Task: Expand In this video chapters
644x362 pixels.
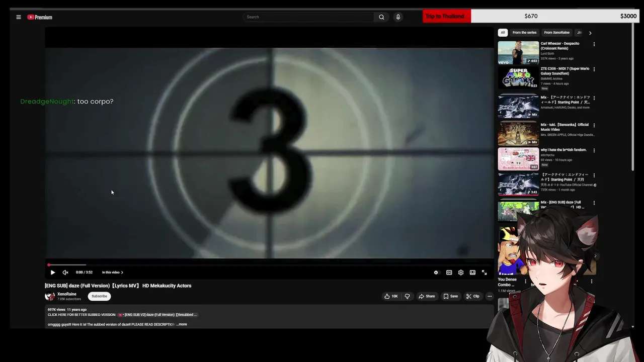Action: [112, 273]
